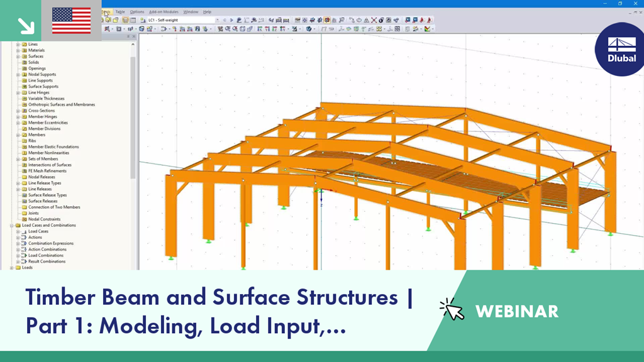Click the Actions tree icon
The height and width of the screenshot is (362, 644).
point(25,237)
